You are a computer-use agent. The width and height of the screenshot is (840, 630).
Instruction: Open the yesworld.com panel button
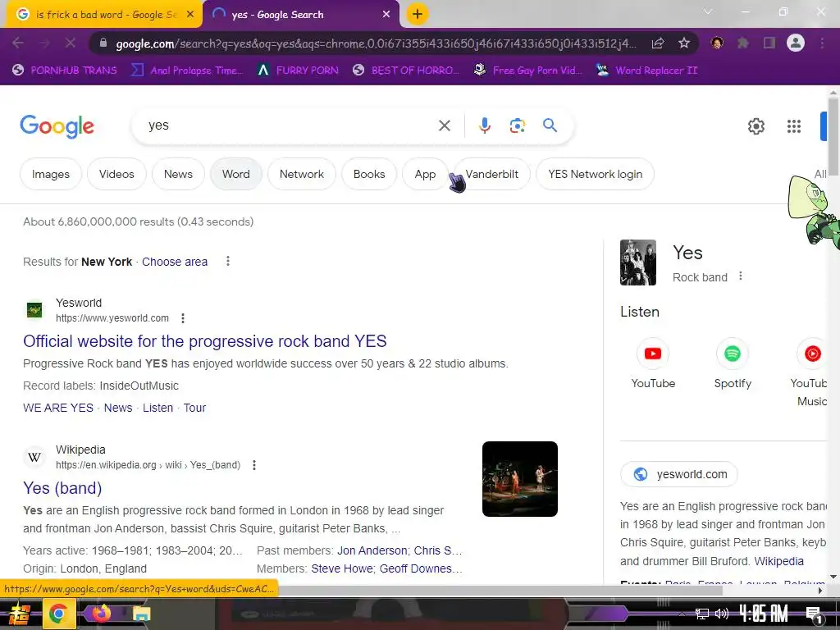click(x=678, y=474)
